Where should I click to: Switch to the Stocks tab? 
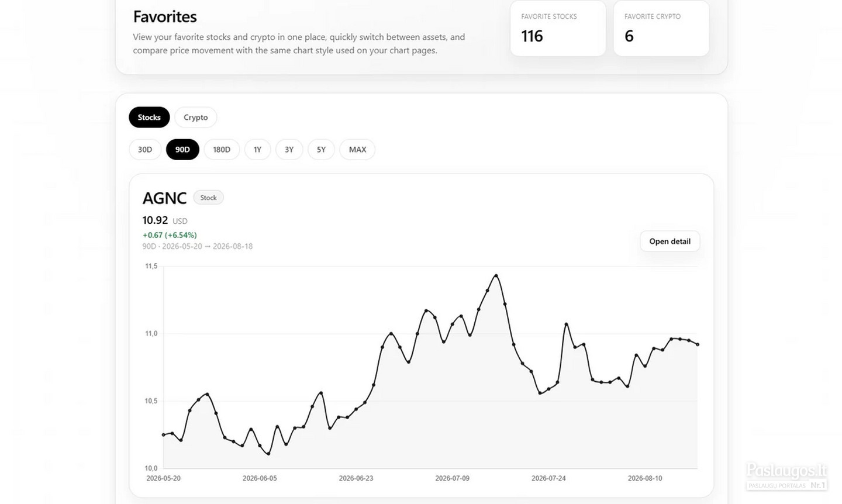coord(149,117)
